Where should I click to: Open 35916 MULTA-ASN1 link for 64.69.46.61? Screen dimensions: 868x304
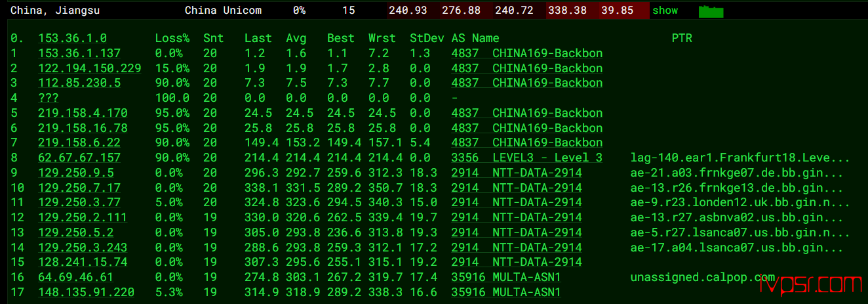pyautogui.click(x=506, y=277)
